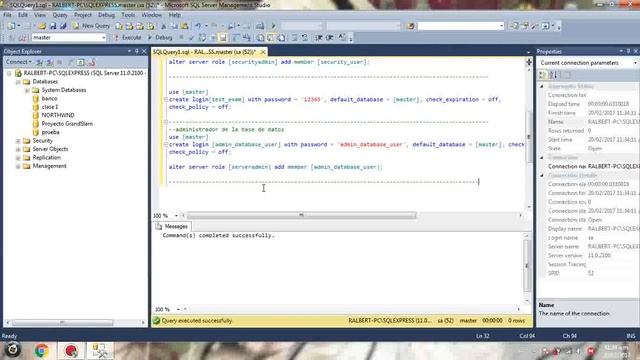This screenshot has width=640, height=360.
Task: Select the Results to File option
Action: (281, 38)
